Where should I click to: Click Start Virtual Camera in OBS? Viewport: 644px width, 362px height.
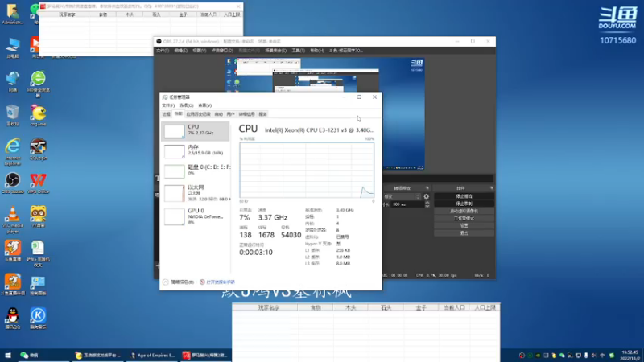[464, 211]
